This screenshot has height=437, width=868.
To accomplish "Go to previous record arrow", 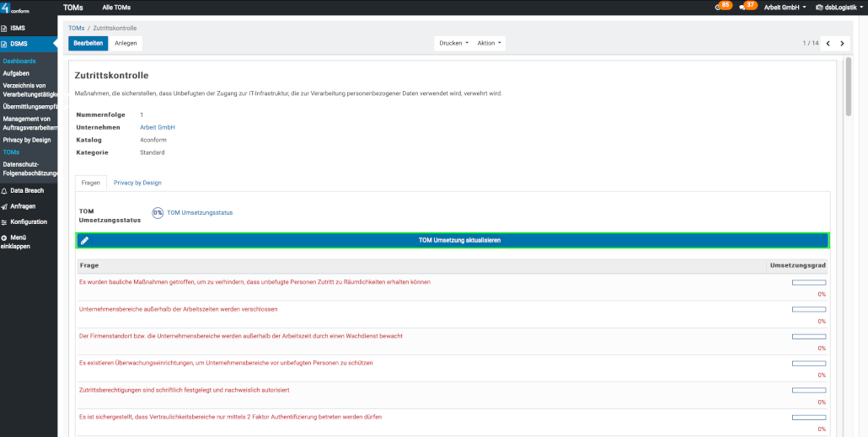I will [828, 43].
